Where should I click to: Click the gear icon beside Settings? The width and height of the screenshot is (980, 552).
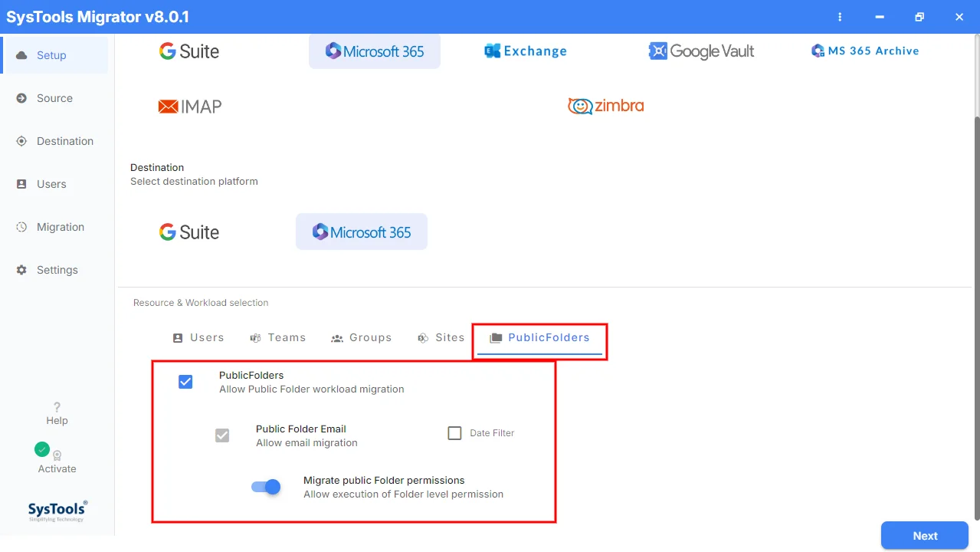click(21, 270)
